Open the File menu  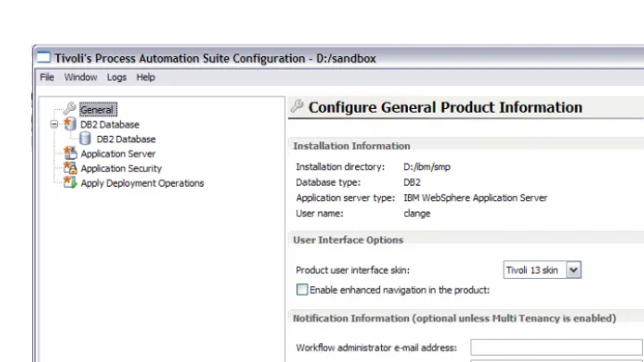47,77
